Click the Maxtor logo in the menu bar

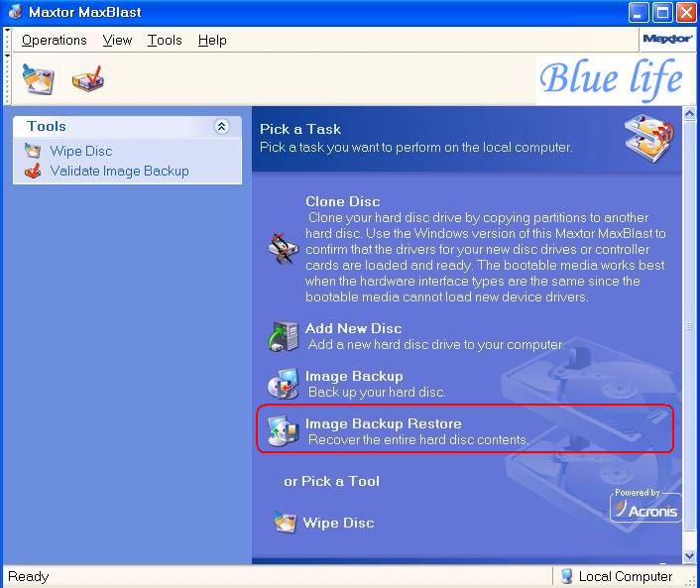click(x=667, y=39)
